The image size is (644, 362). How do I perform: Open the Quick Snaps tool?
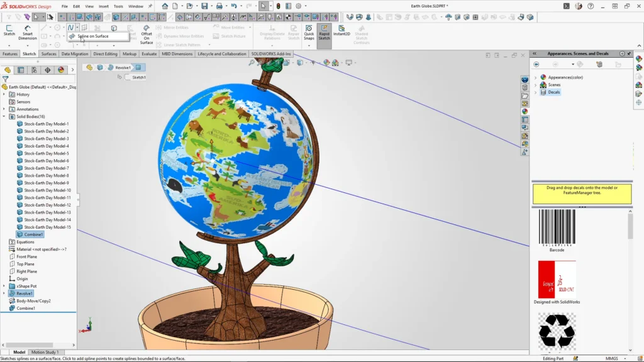[x=309, y=33]
